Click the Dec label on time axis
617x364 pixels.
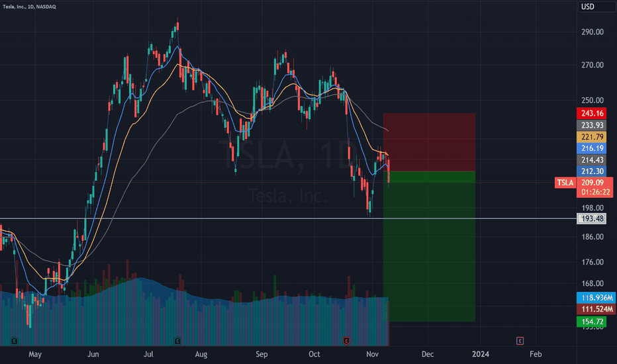(428, 354)
